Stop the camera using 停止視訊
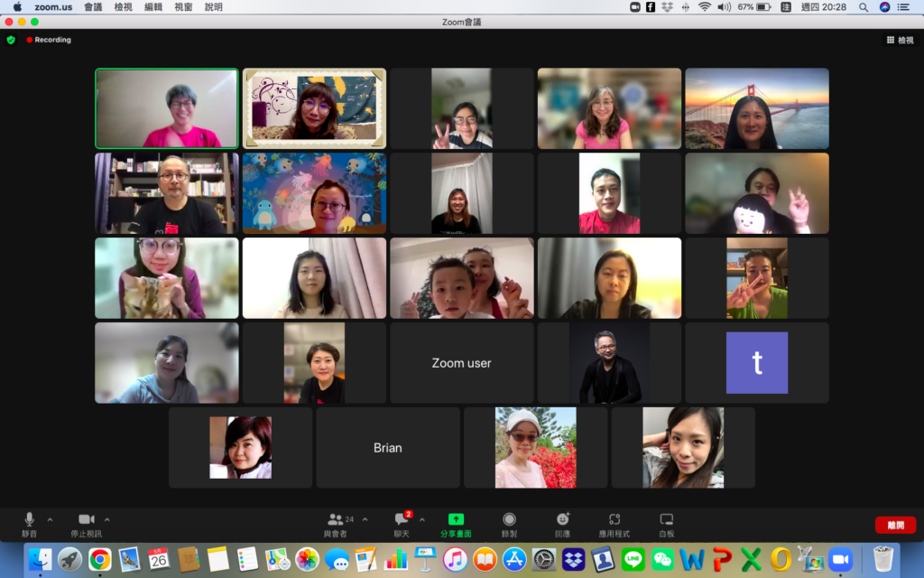 [x=86, y=525]
